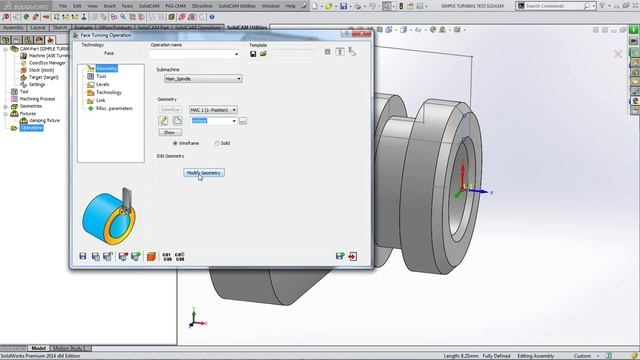Image resolution: width=640 pixels, height=360 pixels.
Task: Click clamping fixture in CAM tree
Action: (44, 120)
